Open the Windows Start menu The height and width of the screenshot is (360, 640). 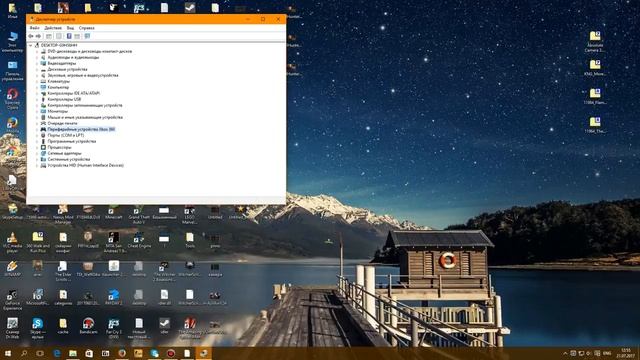pos(8,353)
